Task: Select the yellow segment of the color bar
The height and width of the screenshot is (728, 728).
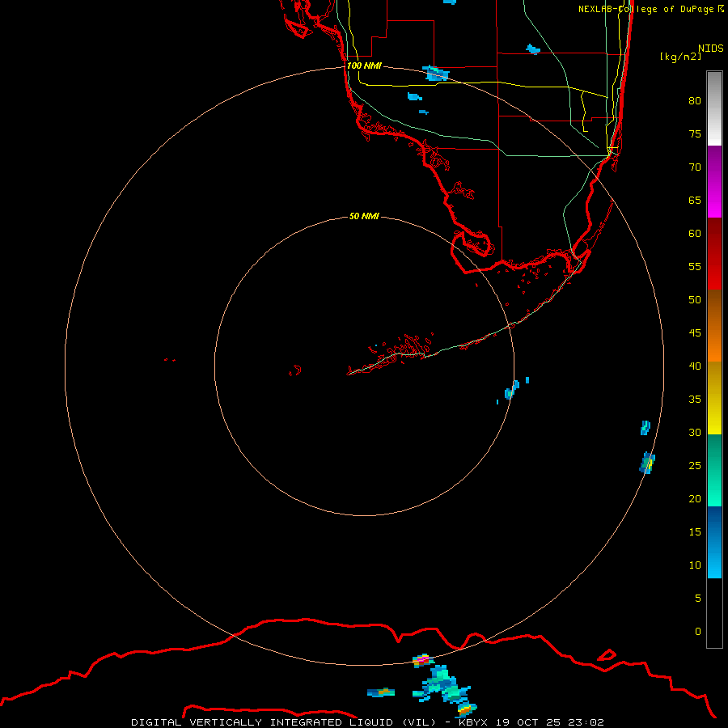Action: [714, 398]
